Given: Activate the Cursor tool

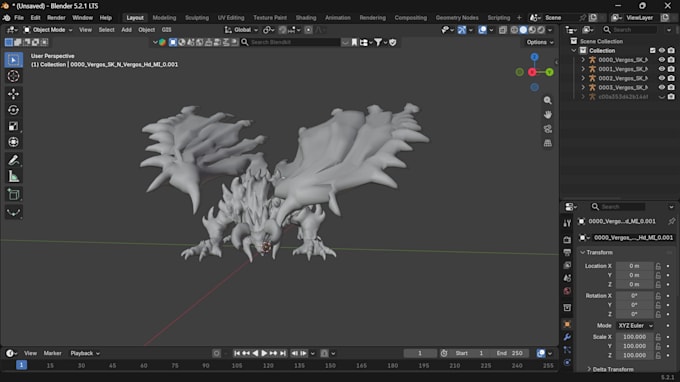Looking at the screenshot, I should click(x=13, y=76).
